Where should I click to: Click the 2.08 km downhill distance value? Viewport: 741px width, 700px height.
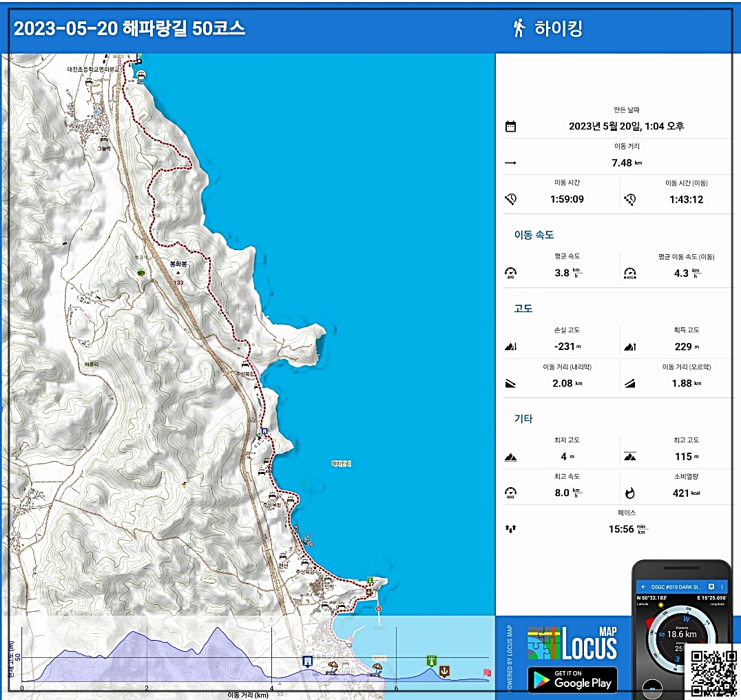(567, 383)
